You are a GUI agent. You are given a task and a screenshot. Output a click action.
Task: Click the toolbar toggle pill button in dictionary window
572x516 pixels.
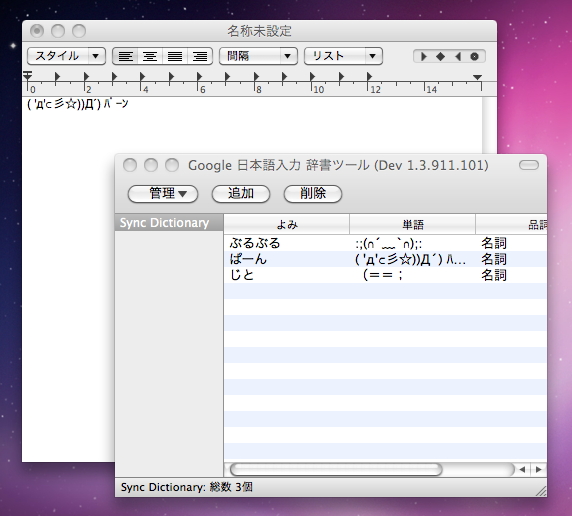(529, 165)
